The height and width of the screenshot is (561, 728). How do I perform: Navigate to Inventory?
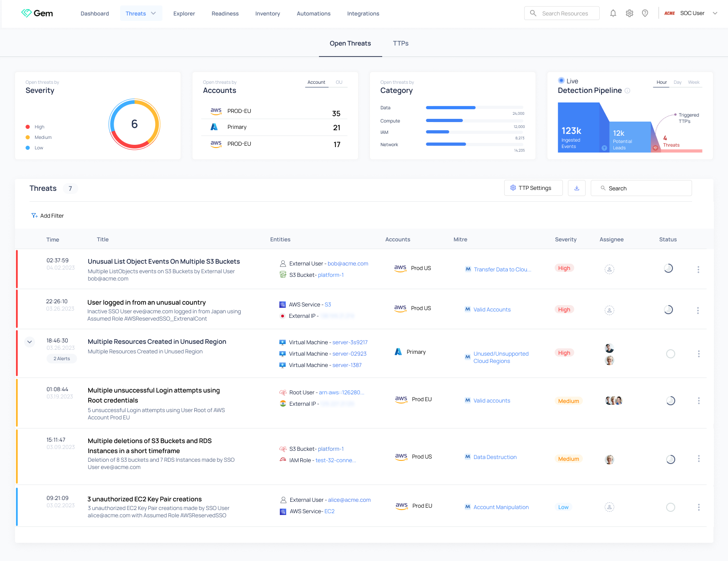click(268, 14)
